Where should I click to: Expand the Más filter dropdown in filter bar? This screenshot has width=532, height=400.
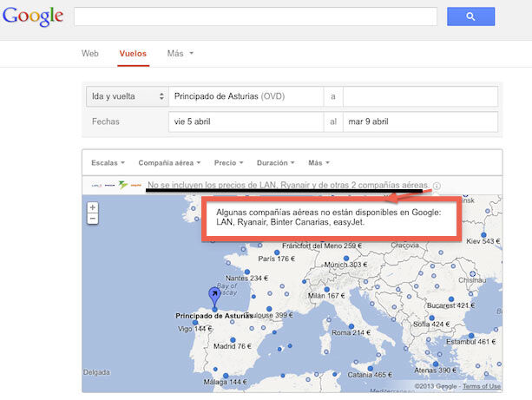click(319, 163)
